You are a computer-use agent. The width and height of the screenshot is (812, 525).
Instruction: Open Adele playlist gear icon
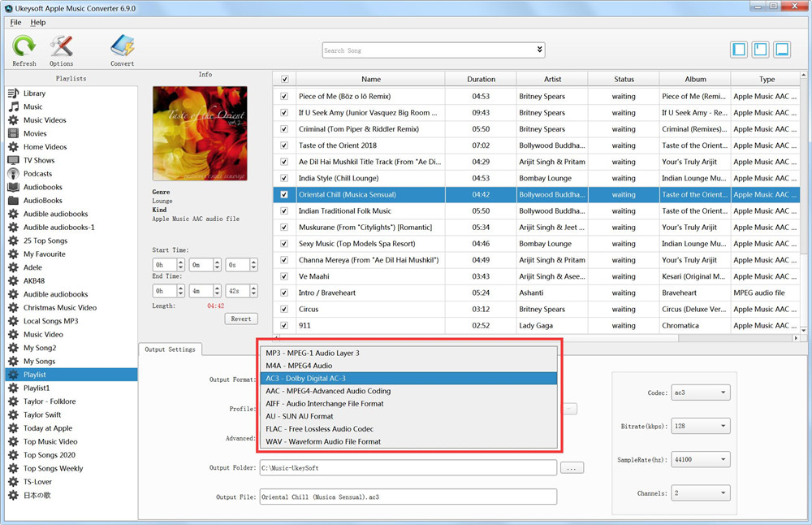(14, 268)
